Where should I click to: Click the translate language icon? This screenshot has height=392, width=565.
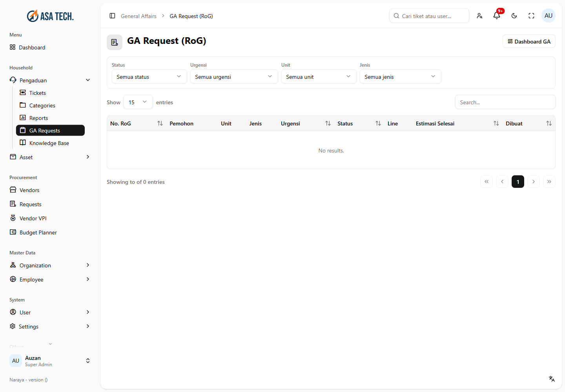pyautogui.click(x=552, y=379)
